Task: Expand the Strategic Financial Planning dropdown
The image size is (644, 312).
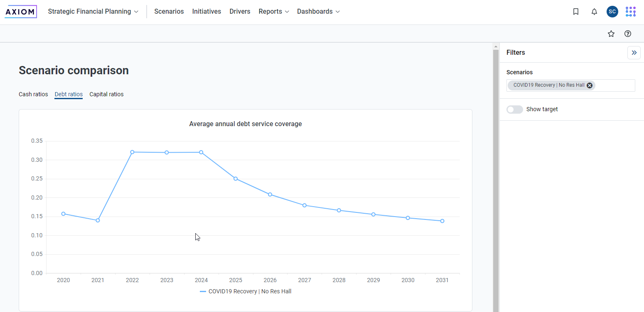Action: click(x=93, y=12)
